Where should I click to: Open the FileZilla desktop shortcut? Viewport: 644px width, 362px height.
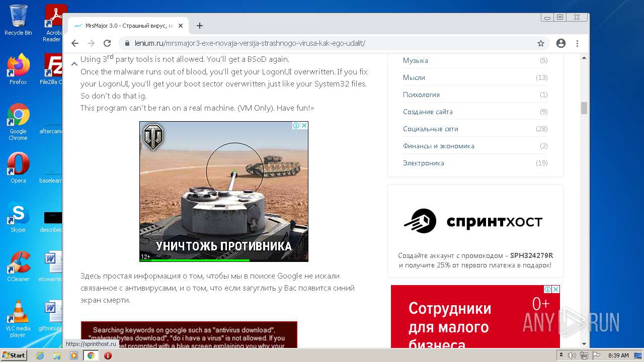[52, 69]
